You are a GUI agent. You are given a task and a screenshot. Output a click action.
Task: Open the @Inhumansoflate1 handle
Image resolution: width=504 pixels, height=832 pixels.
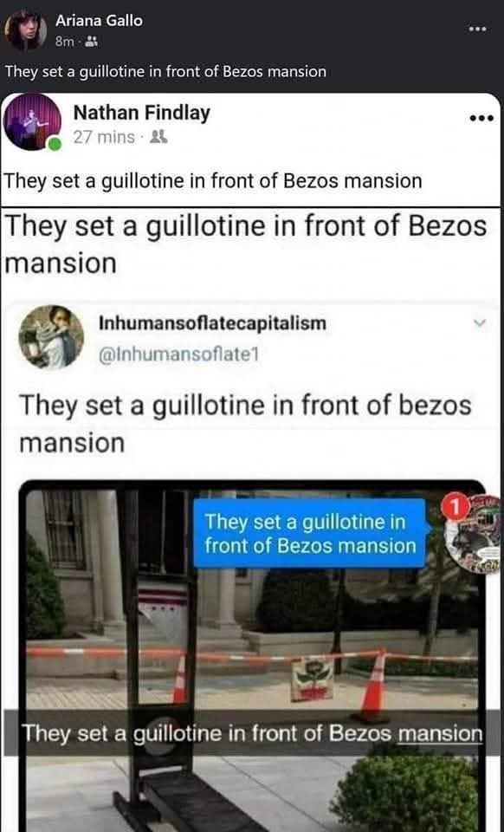178,354
